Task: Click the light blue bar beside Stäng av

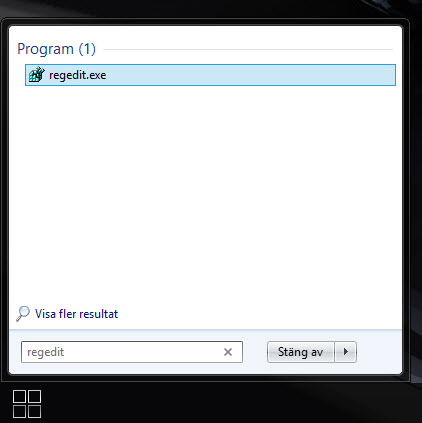Action: (379, 352)
